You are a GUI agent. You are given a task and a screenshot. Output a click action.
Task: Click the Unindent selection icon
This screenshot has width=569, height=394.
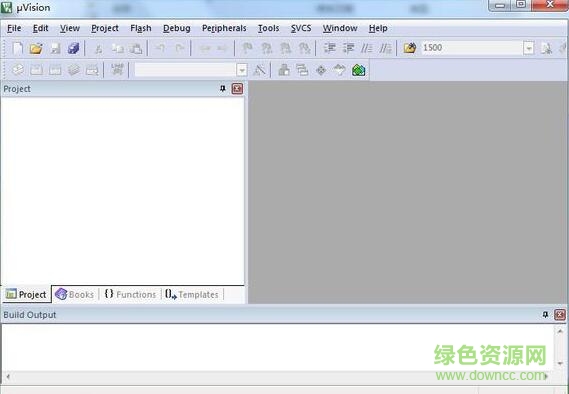click(348, 48)
